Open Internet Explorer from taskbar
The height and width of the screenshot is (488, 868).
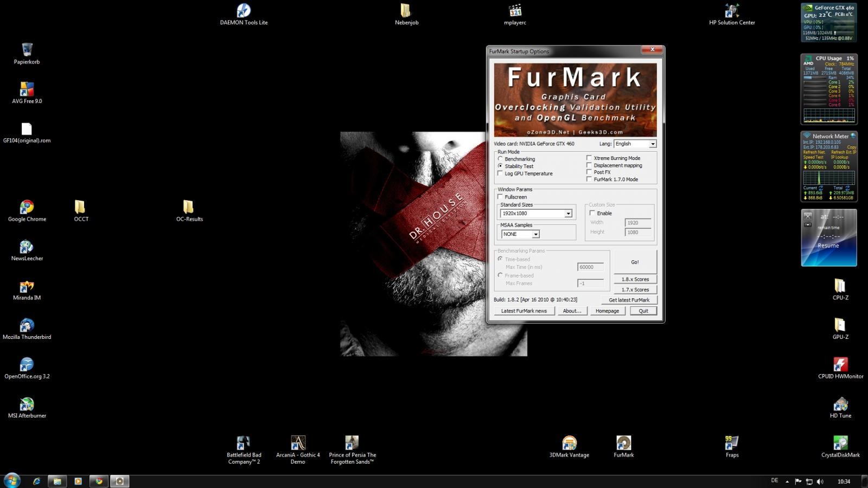tap(36, 481)
